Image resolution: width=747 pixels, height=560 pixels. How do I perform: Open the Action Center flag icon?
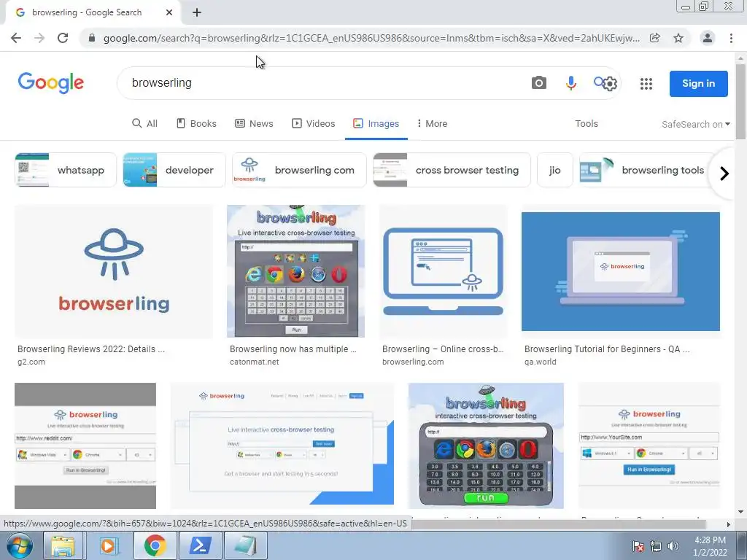click(638, 546)
